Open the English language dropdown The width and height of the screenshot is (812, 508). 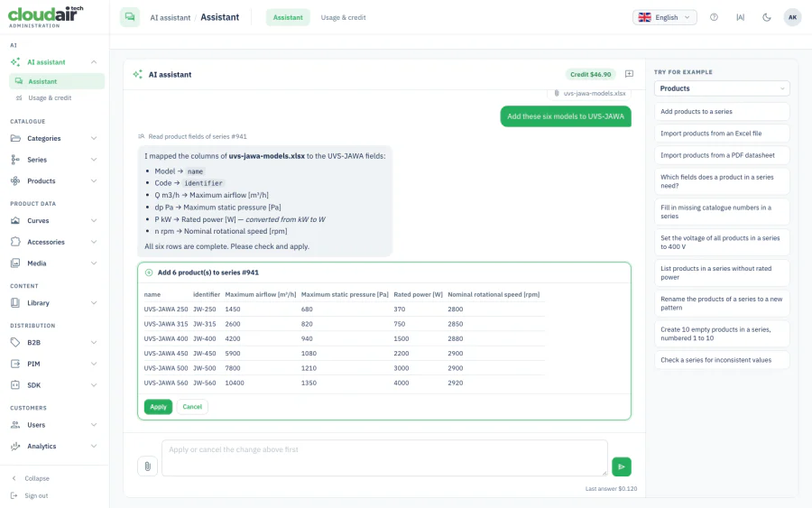(x=665, y=17)
